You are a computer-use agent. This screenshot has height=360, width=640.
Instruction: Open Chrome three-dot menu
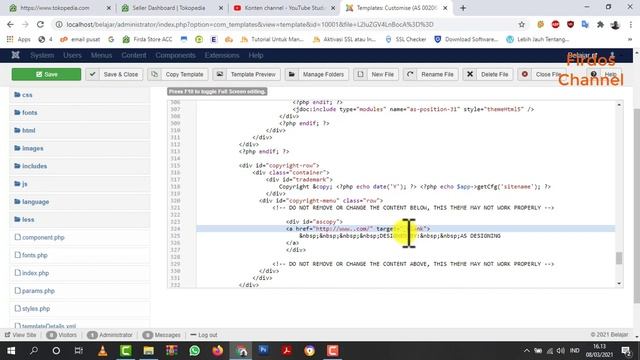coord(630,24)
